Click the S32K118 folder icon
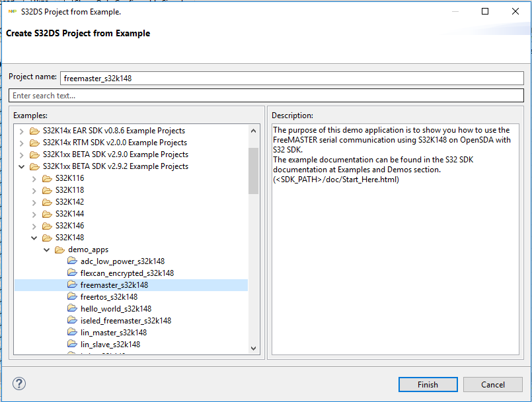The width and height of the screenshot is (532, 402). pyautogui.click(x=47, y=190)
